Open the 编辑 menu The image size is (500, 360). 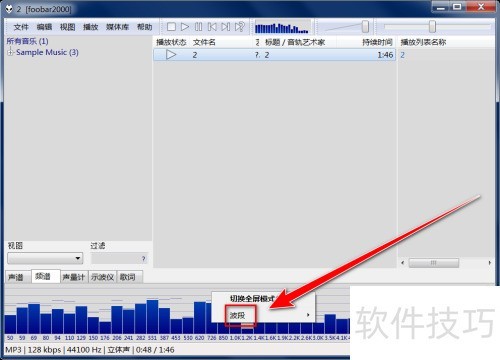coord(44,27)
